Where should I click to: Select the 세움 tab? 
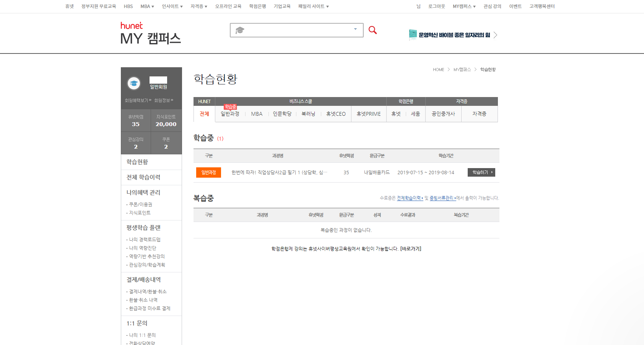point(415,114)
